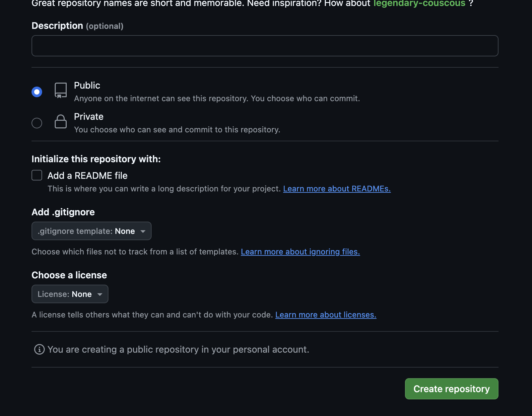Click the question mark after legendary-couscous
This screenshot has height=416, width=532.
pos(471,4)
